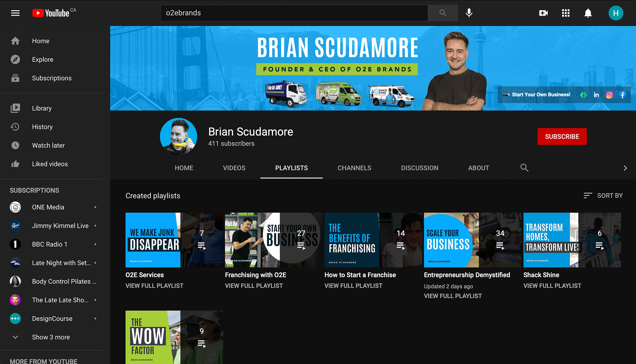Expand Show 3 more subscriptions
This screenshot has width=636, height=364.
(x=51, y=337)
